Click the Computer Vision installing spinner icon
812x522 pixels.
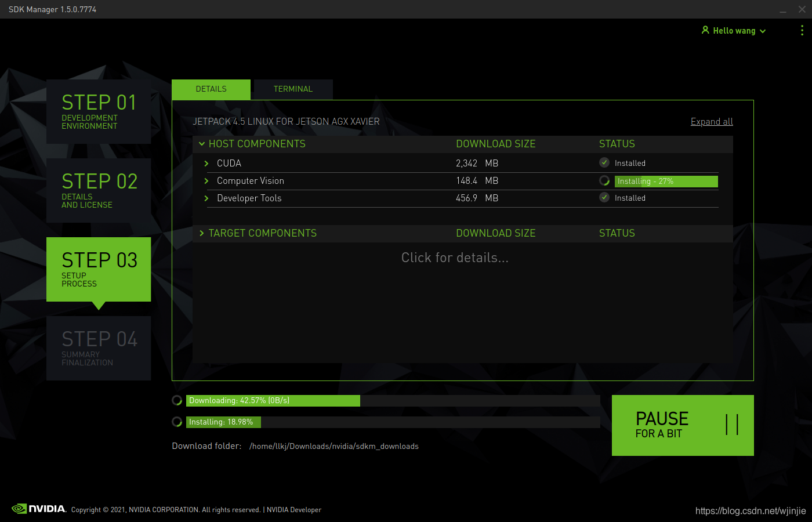click(x=604, y=181)
